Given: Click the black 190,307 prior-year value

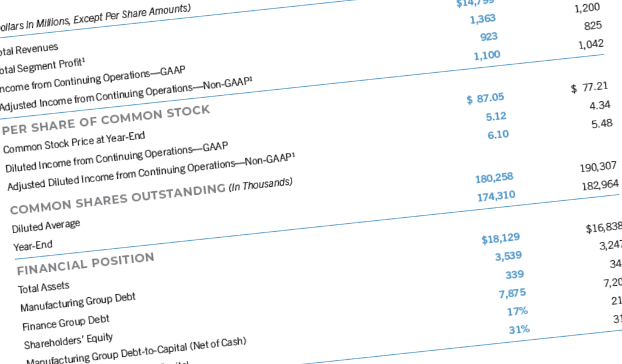Looking at the screenshot, I should 598,166.
